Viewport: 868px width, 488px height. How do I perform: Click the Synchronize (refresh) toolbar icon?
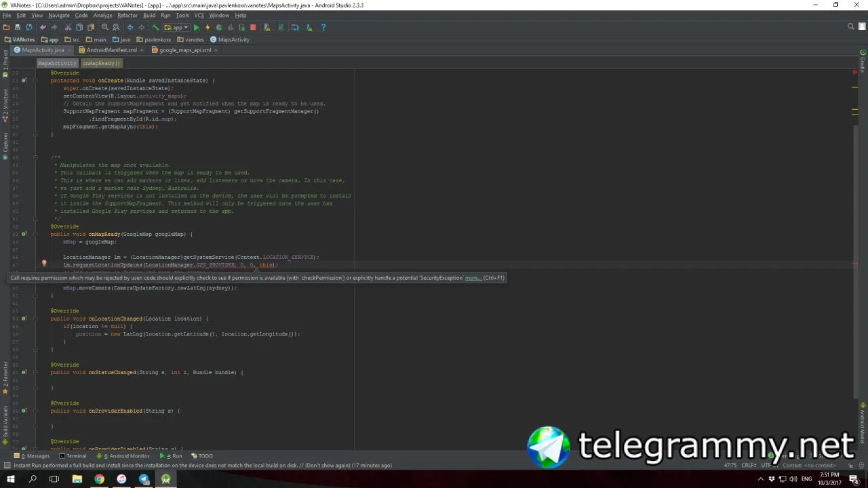coord(28,27)
